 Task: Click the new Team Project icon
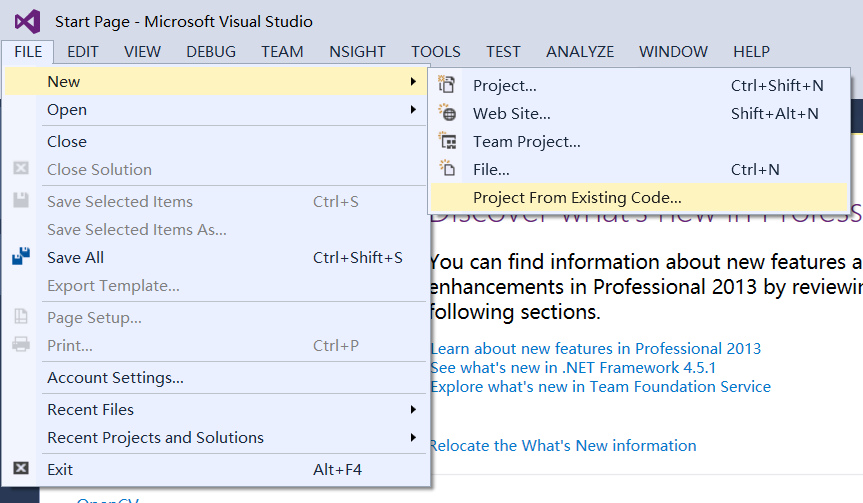point(447,141)
